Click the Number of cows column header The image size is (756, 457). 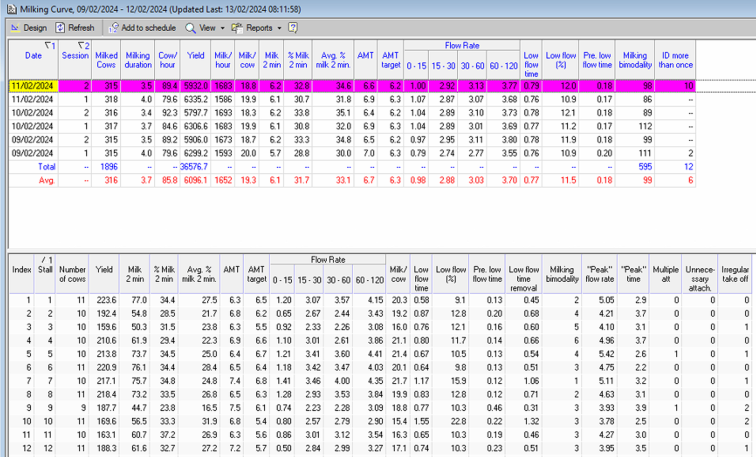click(72, 273)
